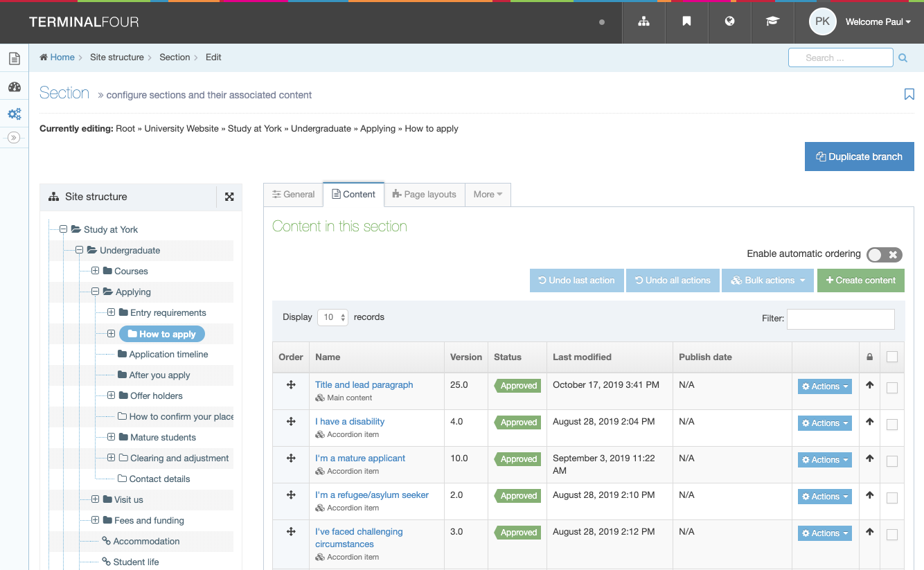The height and width of the screenshot is (570, 924).
Task: Click move-up arrow for 'I have a disability'
Action: coord(870,422)
